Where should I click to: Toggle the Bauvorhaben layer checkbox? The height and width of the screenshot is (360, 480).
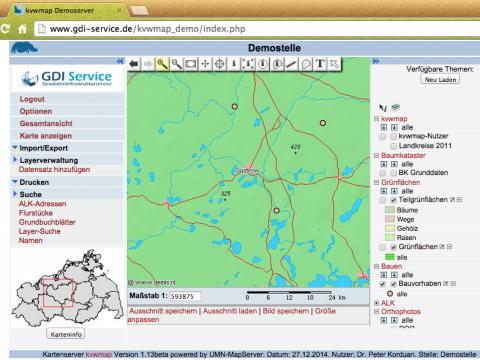click(393, 284)
